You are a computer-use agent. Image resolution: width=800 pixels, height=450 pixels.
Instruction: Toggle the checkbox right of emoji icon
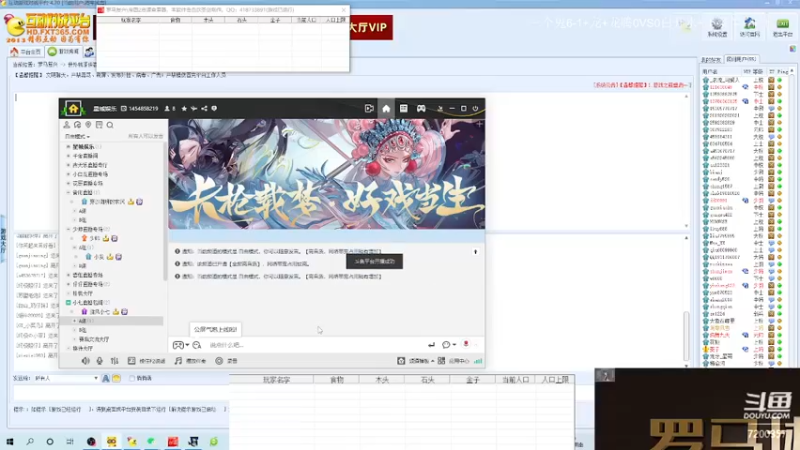tap(132, 378)
